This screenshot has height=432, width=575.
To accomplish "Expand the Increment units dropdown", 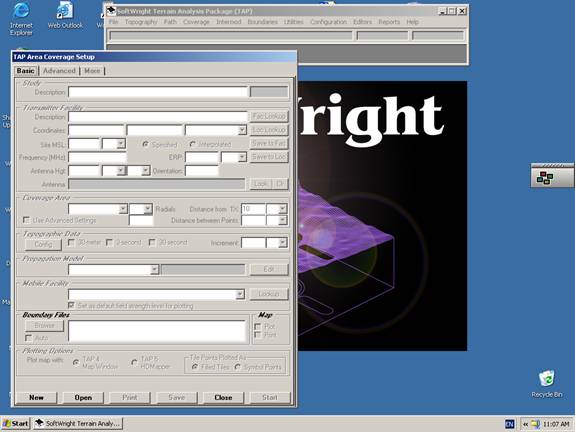I will pos(282,243).
